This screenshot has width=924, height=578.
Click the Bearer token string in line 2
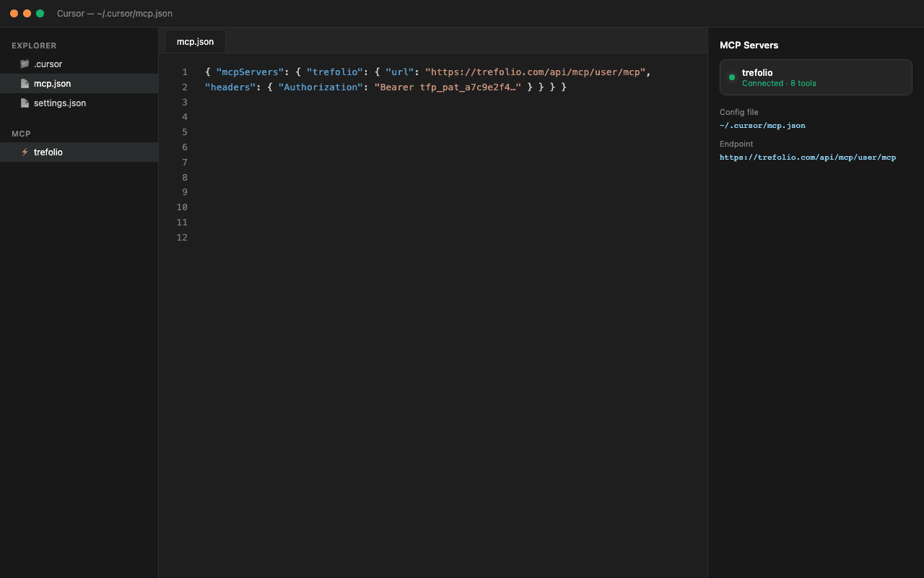[448, 87]
